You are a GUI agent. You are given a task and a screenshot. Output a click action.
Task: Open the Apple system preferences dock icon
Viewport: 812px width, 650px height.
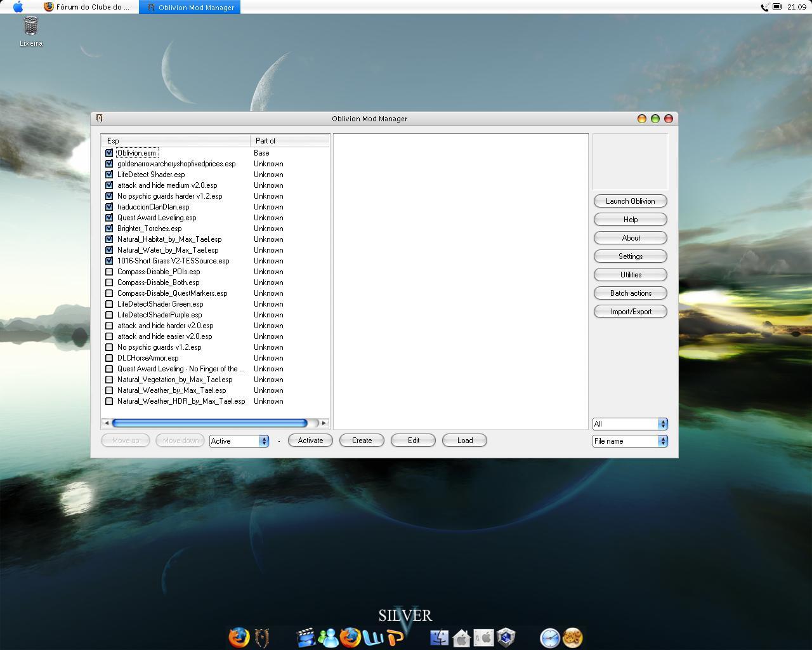(483, 637)
